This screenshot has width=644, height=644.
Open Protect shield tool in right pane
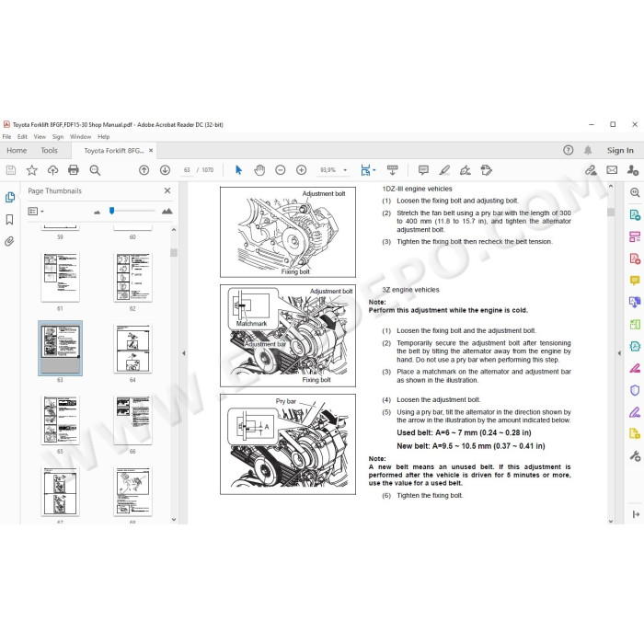(635, 390)
